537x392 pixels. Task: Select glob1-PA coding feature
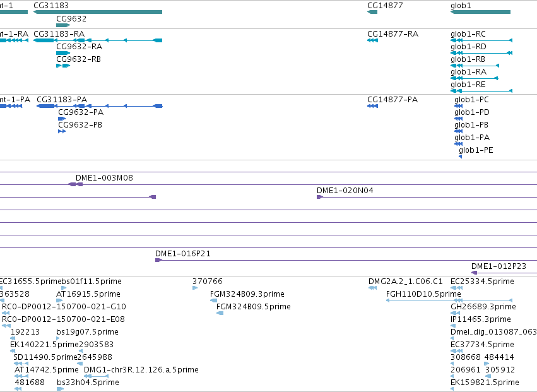click(x=458, y=144)
